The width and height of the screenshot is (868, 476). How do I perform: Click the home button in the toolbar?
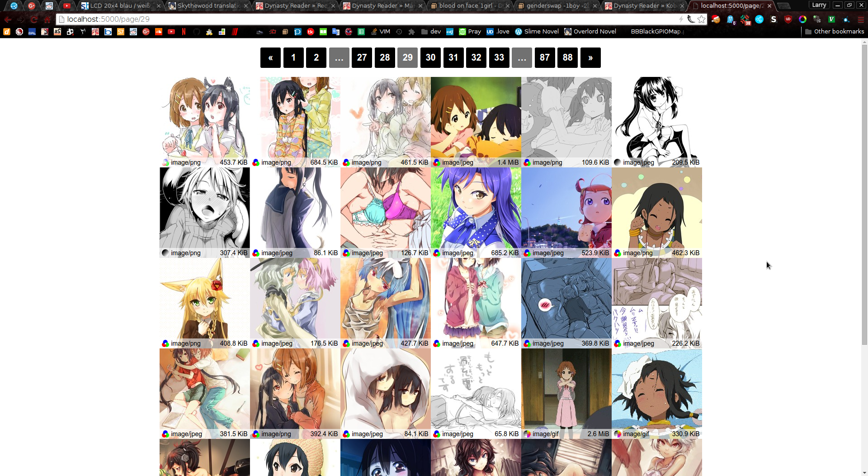point(47,19)
